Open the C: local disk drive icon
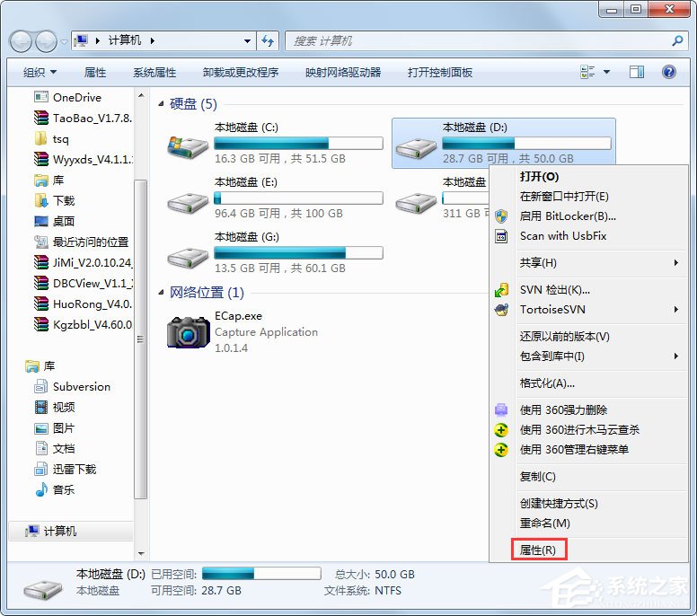The width and height of the screenshot is (697, 616). pyautogui.click(x=188, y=147)
